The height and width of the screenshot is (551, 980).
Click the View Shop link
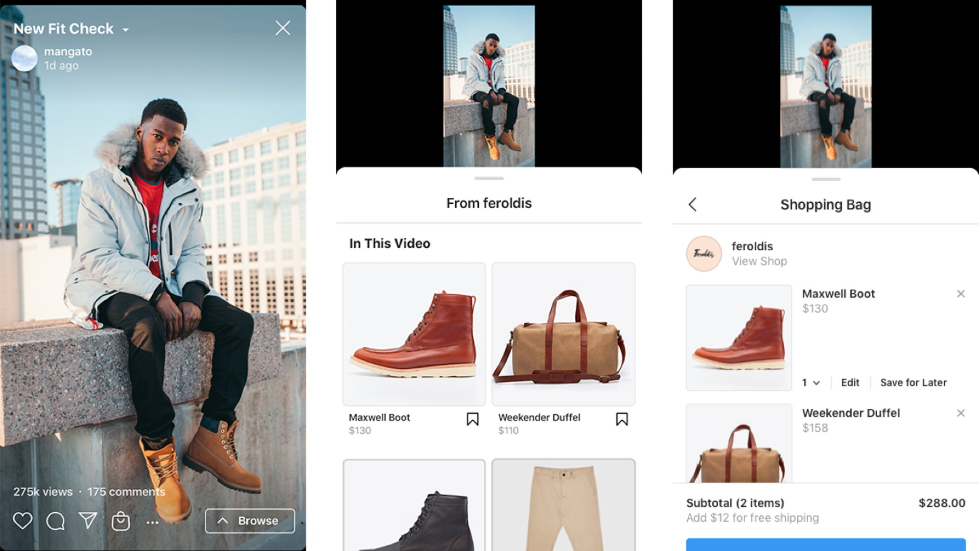pos(760,261)
